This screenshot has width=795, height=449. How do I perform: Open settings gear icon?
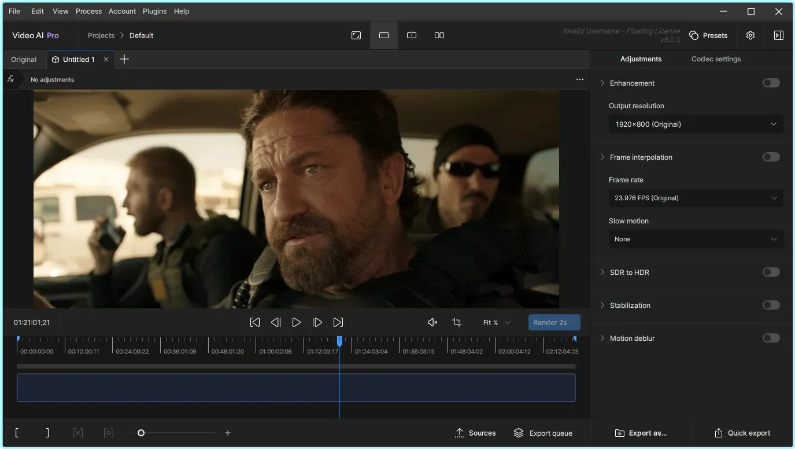coord(750,35)
